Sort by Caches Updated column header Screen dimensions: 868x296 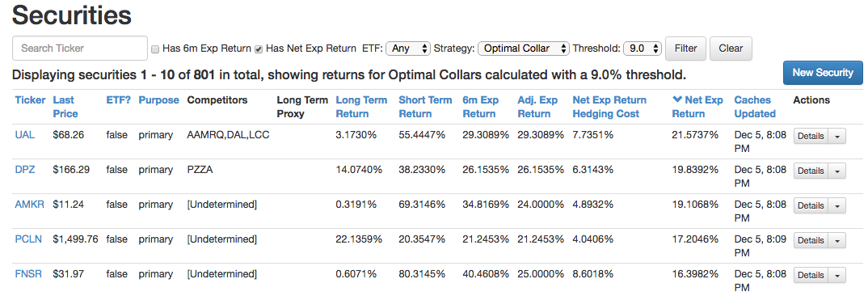tap(755, 107)
